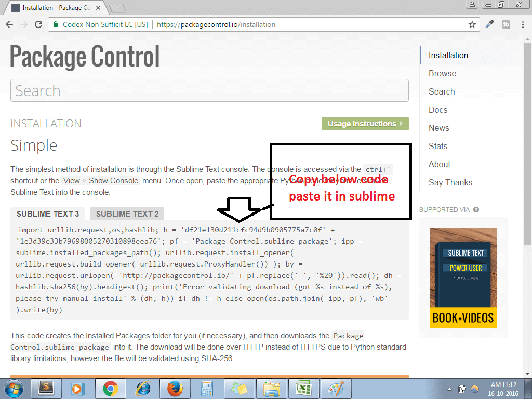This screenshot has height=399, width=532.
Task: Select the SUBLIME TEXT 3 tab
Action: (x=47, y=214)
